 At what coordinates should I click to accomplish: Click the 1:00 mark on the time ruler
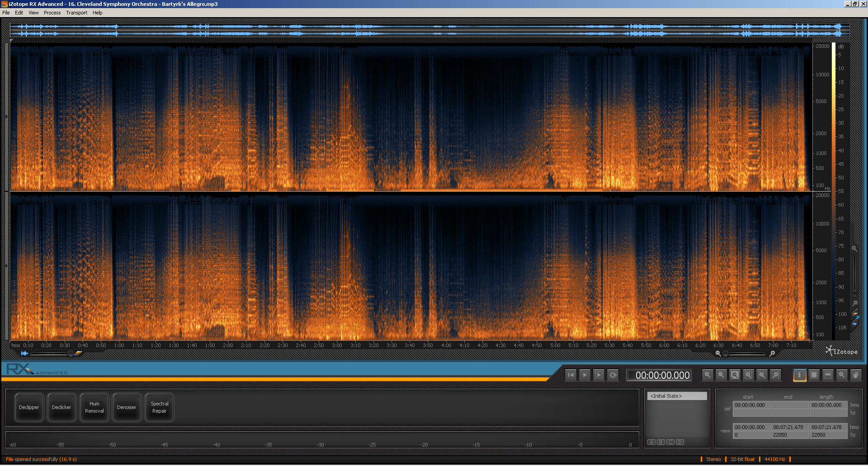pyautogui.click(x=119, y=345)
